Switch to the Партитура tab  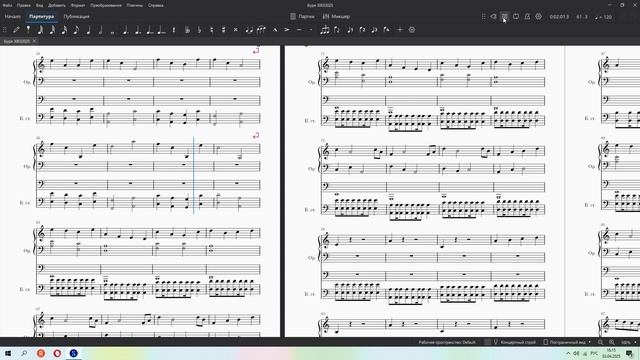(42, 17)
